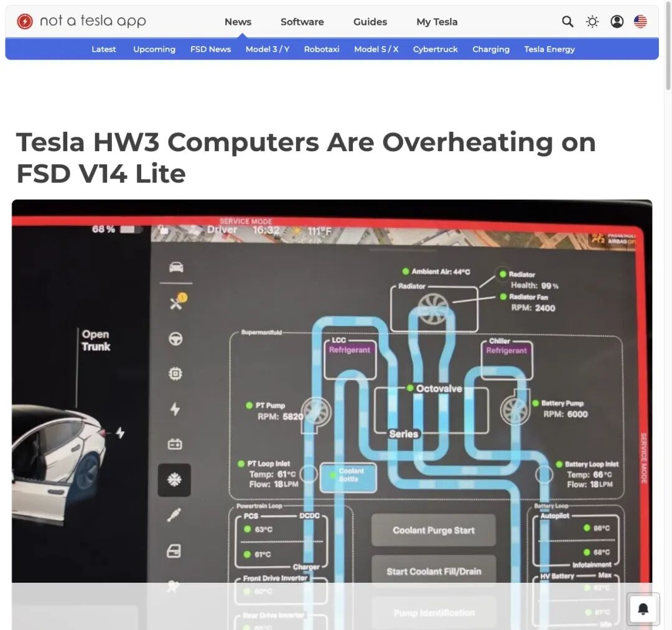Click the seatbelt icon in the service sidebar

point(173,515)
